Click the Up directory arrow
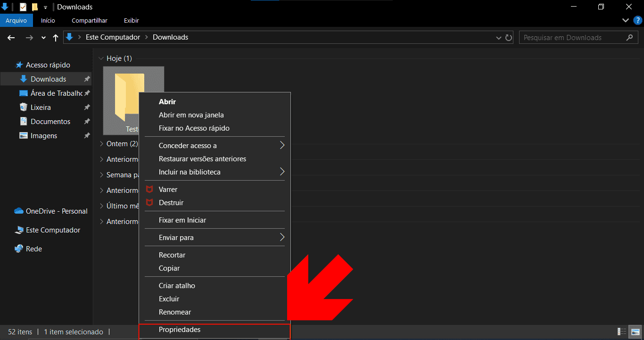 pyautogui.click(x=56, y=38)
